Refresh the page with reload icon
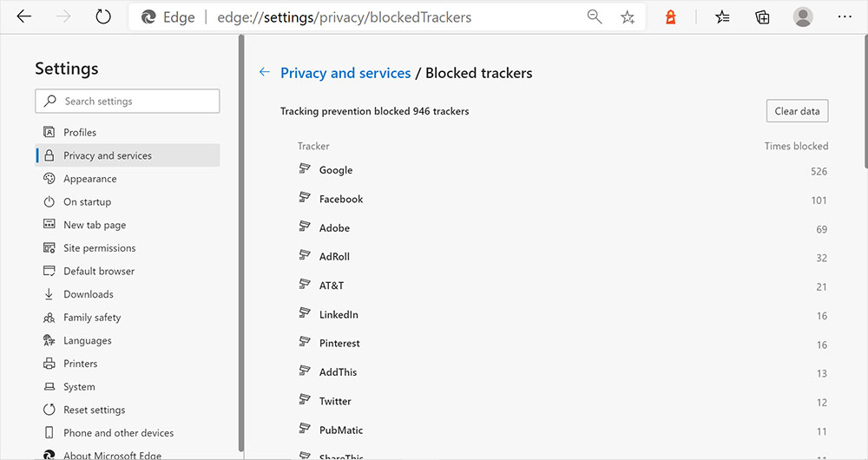868x460 pixels. 103,16
